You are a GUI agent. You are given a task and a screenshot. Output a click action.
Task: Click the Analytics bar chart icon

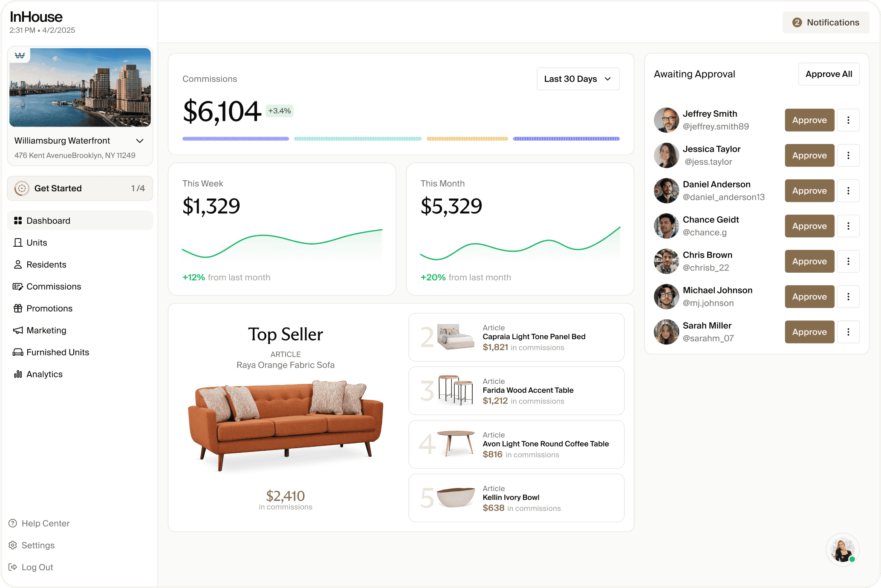click(17, 374)
